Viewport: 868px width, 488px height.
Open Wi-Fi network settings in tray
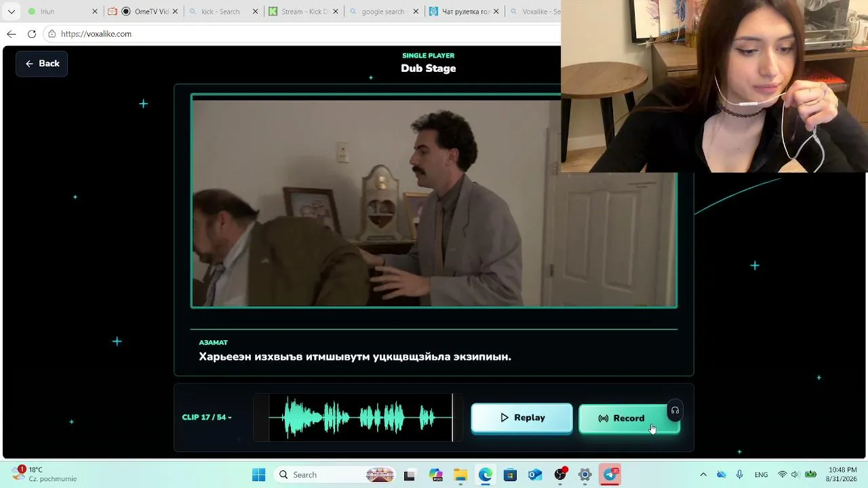[783, 474]
